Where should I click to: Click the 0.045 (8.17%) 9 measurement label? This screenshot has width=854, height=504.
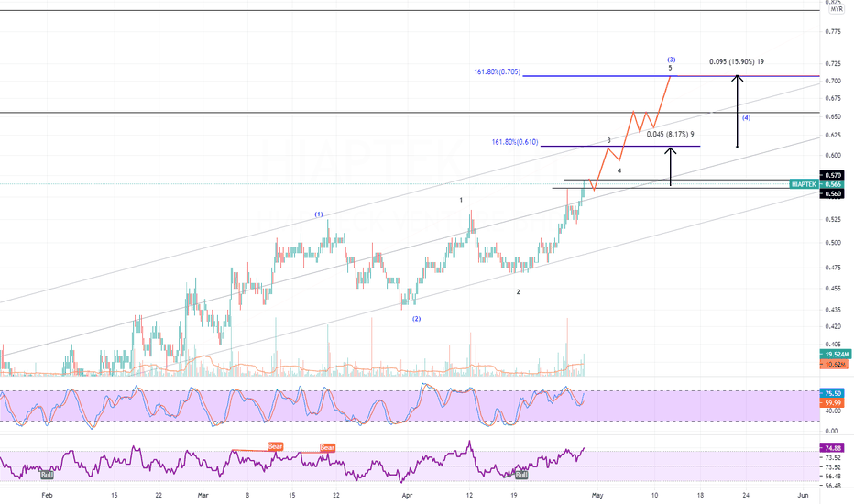point(670,134)
